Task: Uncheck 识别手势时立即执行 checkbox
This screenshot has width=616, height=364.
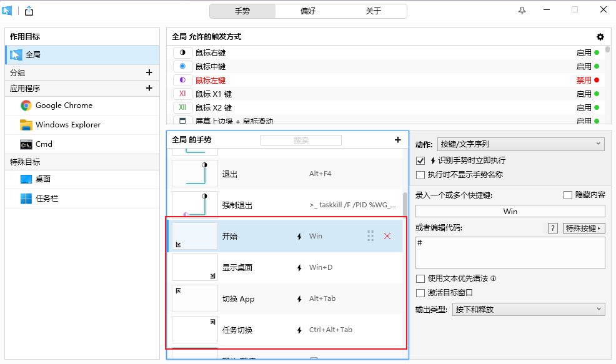Action: [x=420, y=160]
